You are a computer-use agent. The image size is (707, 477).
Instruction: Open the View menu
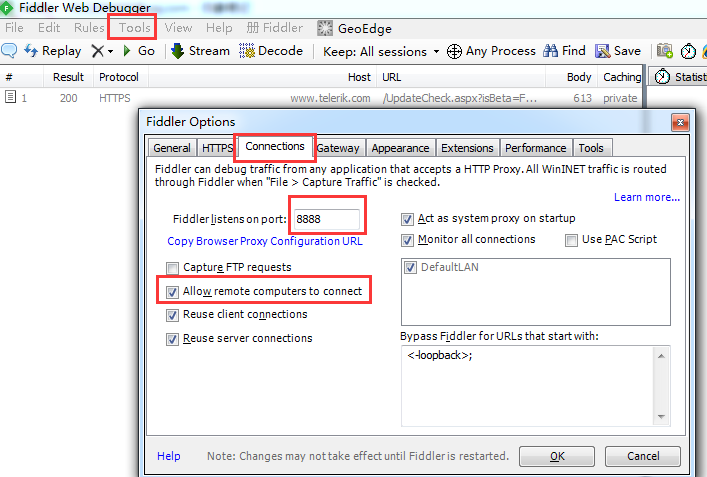point(178,28)
